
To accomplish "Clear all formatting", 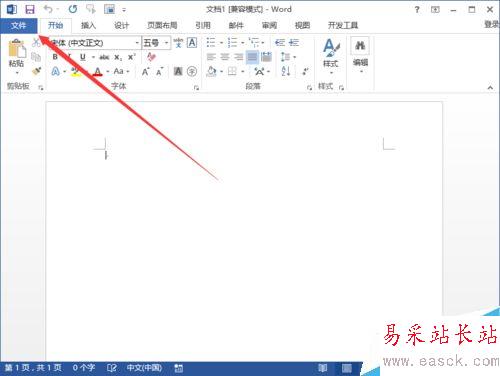I will click(152, 57).
